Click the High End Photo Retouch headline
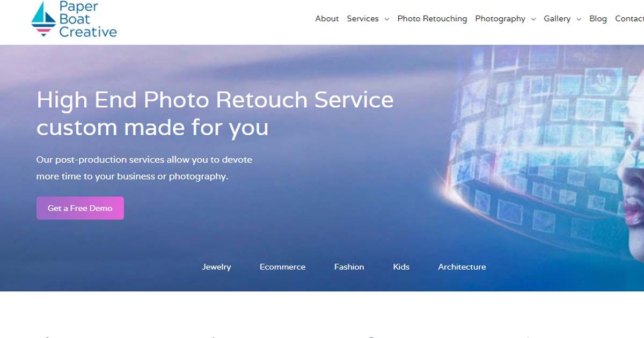This screenshot has height=338, width=644. [215, 114]
